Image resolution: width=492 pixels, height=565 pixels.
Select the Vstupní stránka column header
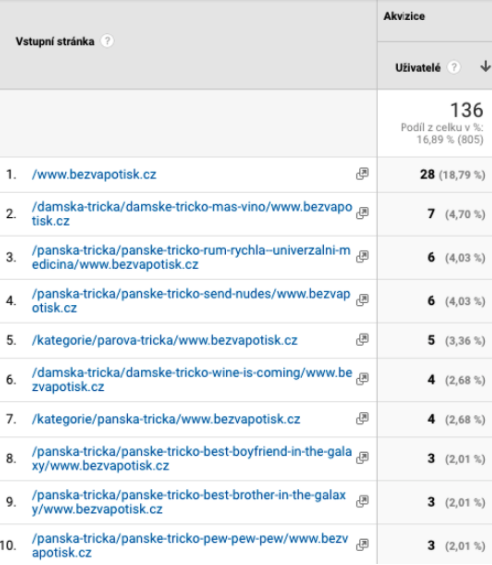tap(55, 41)
